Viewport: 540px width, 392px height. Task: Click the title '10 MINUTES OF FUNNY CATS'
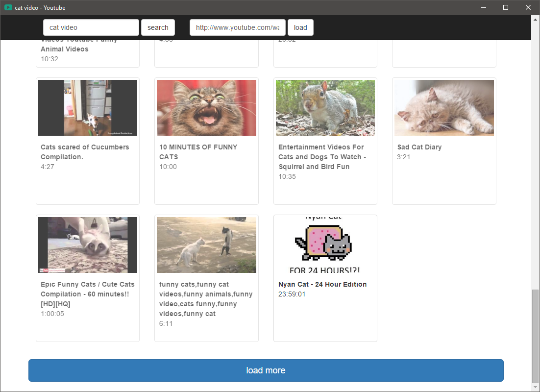pos(198,152)
